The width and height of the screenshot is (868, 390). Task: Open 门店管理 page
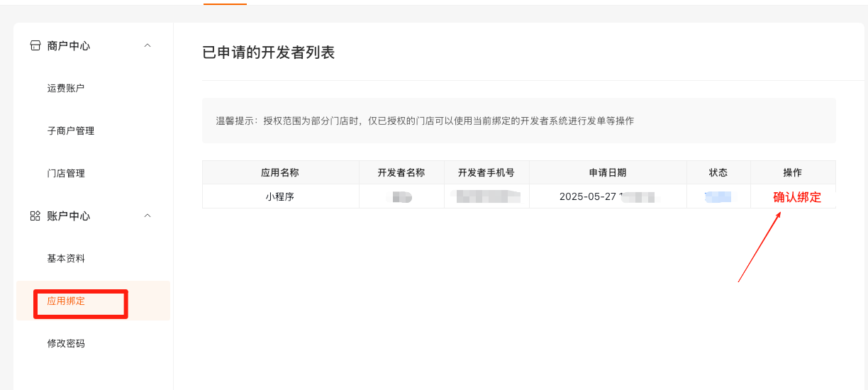tap(66, 173)
